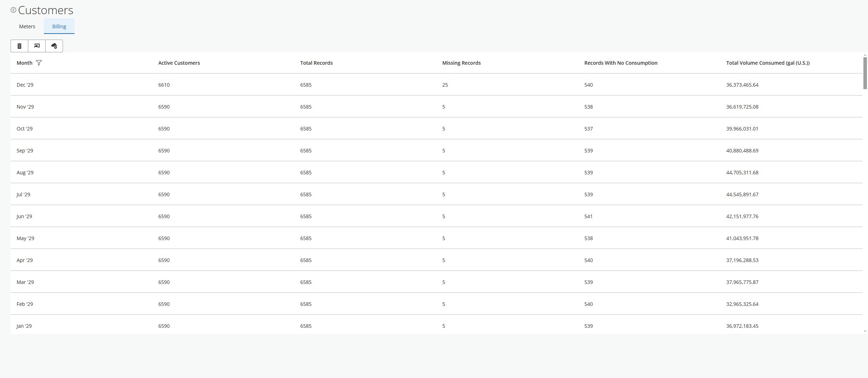
Task: Select the Billing tab
Action: (59, 27)
